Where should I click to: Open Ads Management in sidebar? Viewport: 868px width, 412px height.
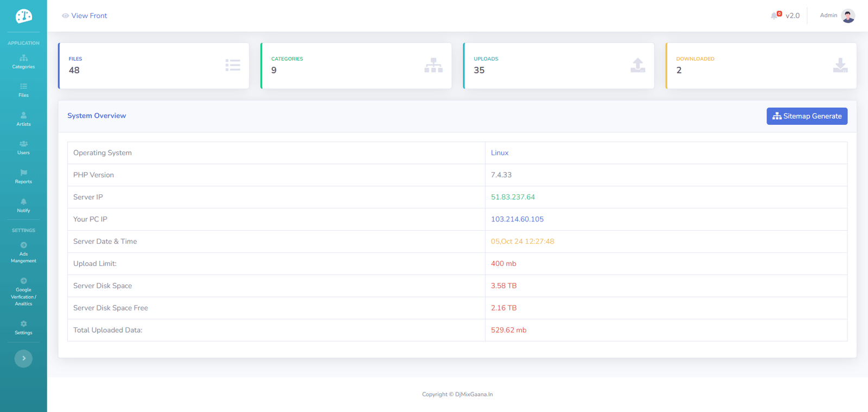tap(23, 252)
